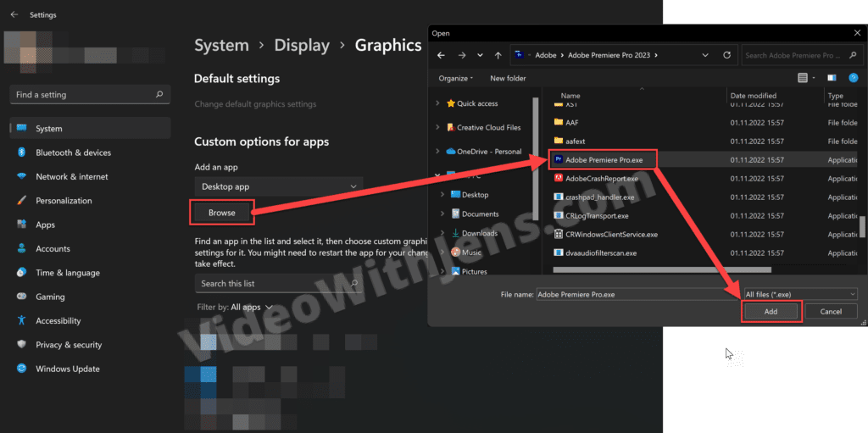The width and height of the screenshot is (868, 433).
Task: Click the Refresh button in Open dialog
Action: pyautogui.click(x=726, y=55)
